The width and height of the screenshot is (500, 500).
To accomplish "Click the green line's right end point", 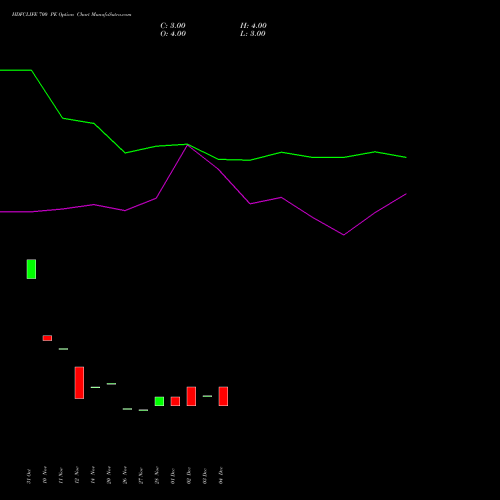I will (406, 157).
